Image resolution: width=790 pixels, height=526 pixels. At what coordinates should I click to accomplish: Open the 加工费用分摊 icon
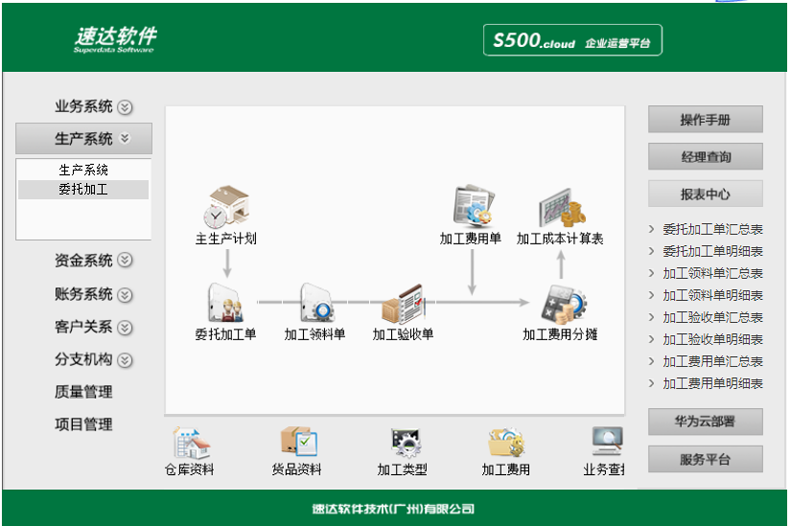[564, 304]
